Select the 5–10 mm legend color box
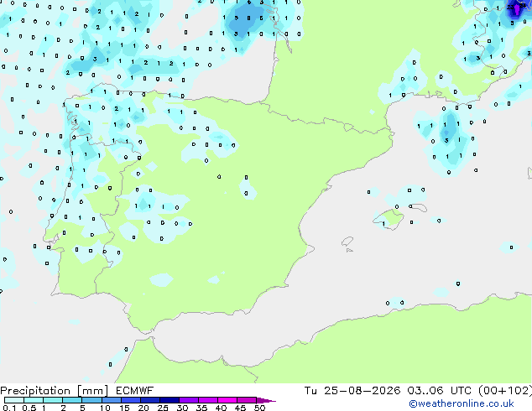532x411 pixels. point(91,400)
